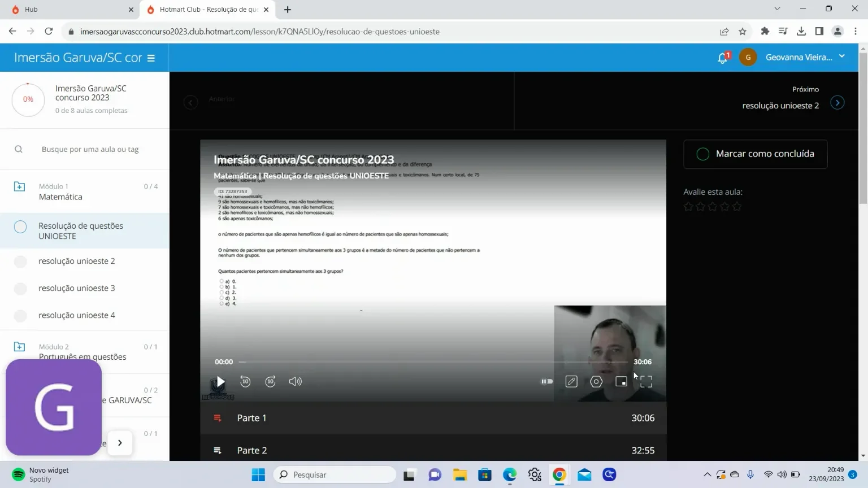The width and height of the screenshot is (868, 488).
Task: Click the lesson search field
Action: pos(90,149)
